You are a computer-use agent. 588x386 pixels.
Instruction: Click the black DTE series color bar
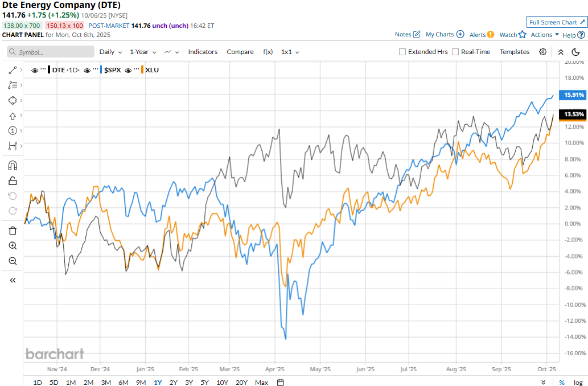point(49,70)
